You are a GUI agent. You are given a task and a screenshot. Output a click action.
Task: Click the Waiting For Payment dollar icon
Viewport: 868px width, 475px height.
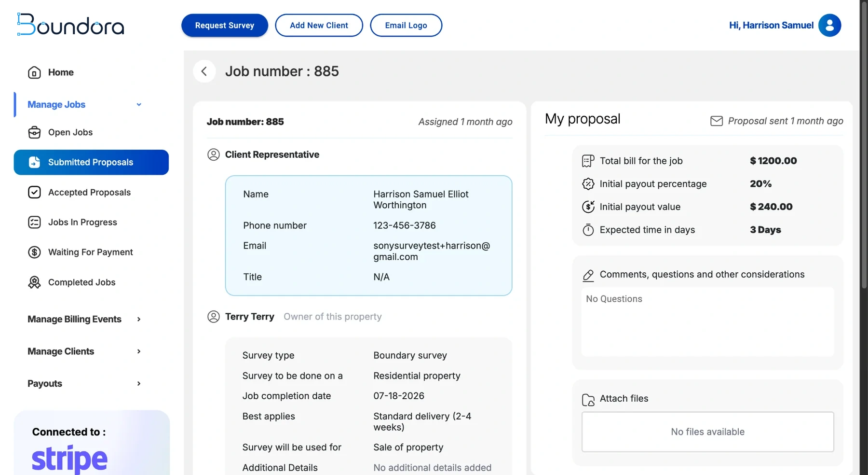coord(34,252)
